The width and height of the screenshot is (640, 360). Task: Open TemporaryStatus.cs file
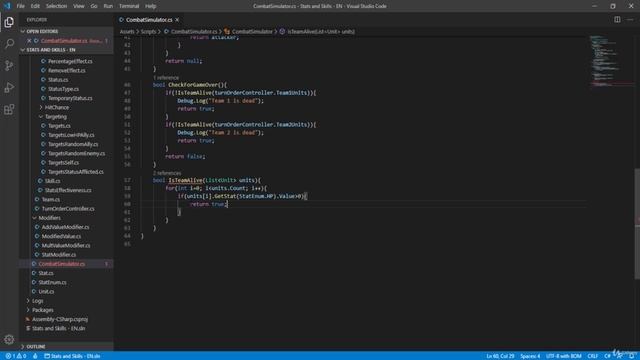click(70, 98)
